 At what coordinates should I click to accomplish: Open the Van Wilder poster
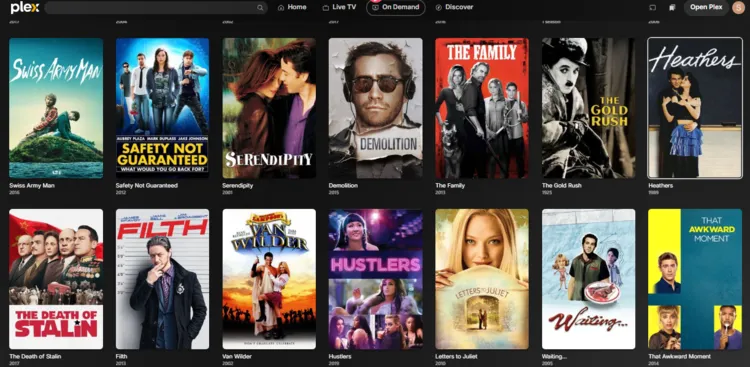pos(269,279)
